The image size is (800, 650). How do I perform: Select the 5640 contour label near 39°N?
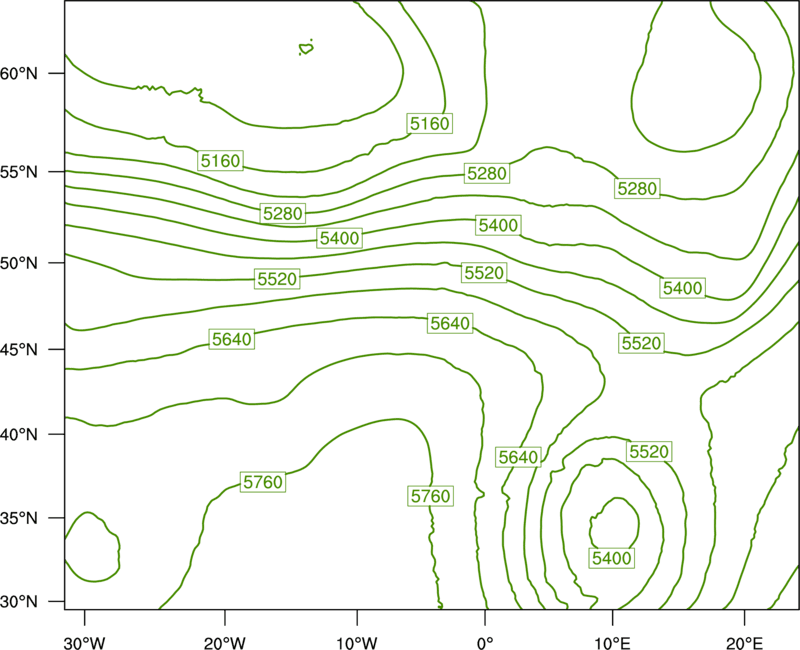[518, 457]
